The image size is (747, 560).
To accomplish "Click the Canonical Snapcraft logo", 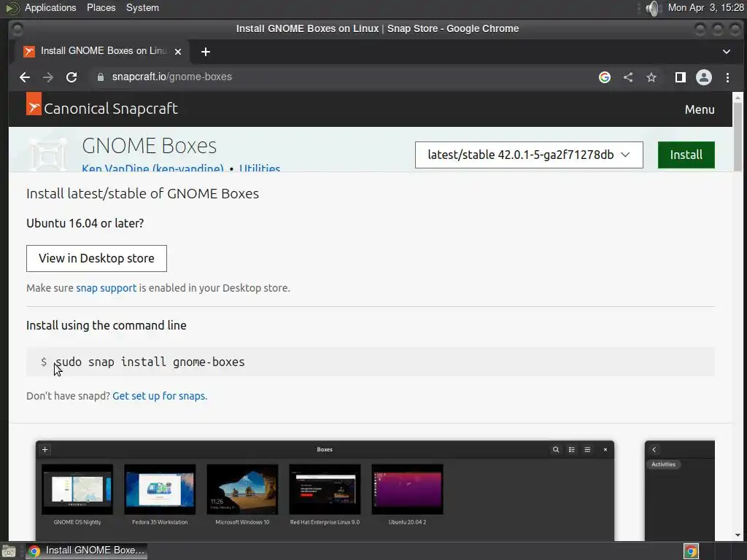I will pyautogui.click(x=102, y=106).
